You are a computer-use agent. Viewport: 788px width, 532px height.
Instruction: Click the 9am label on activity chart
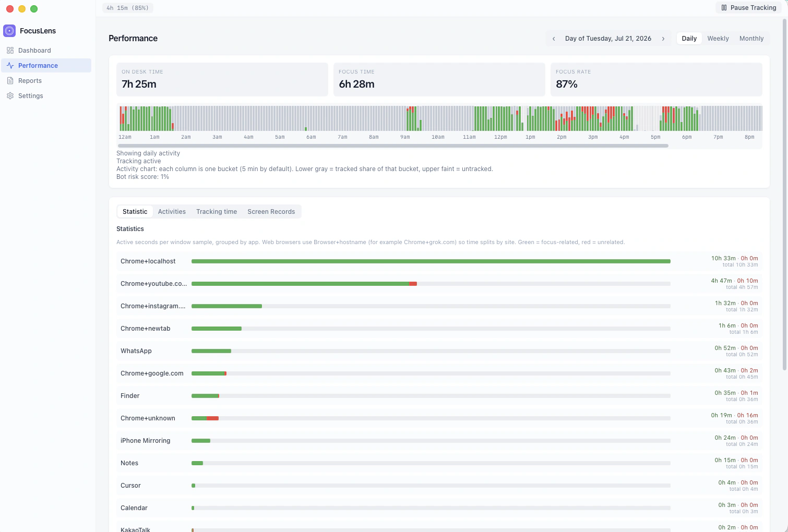pyautogui.click(x=405, y=137)
